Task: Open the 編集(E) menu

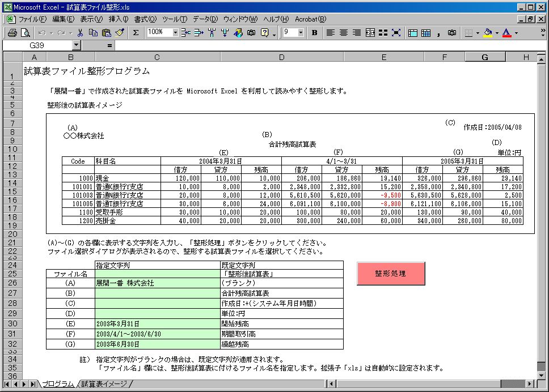Action: (x=64, y=19)
